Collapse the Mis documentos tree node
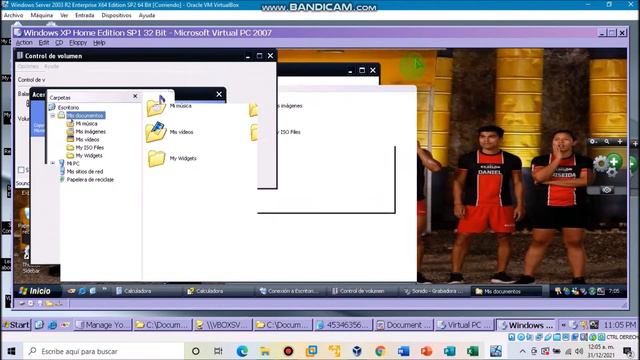Image resolution: width=640 pixels, height=360 pixels. point(53,116)
